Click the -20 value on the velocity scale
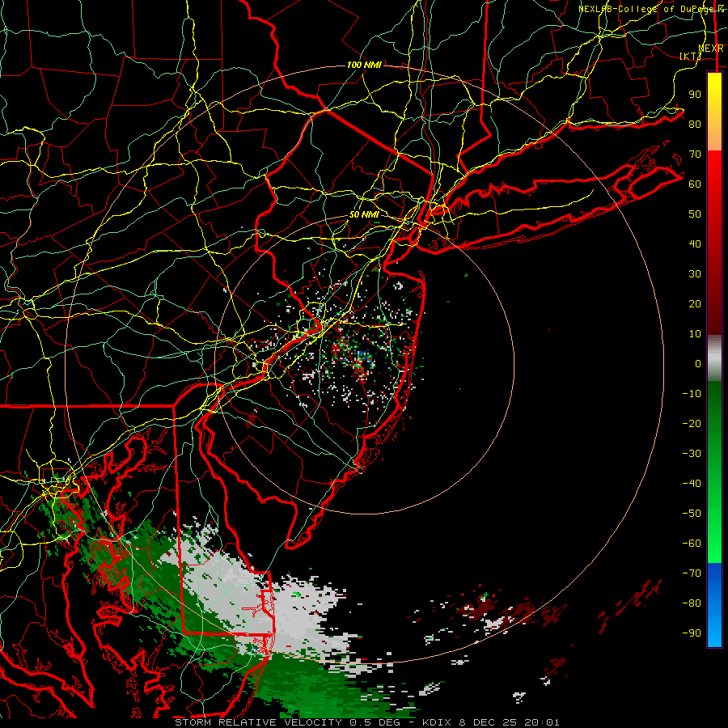This screenshot has width=728, height=728. (692, 423)
